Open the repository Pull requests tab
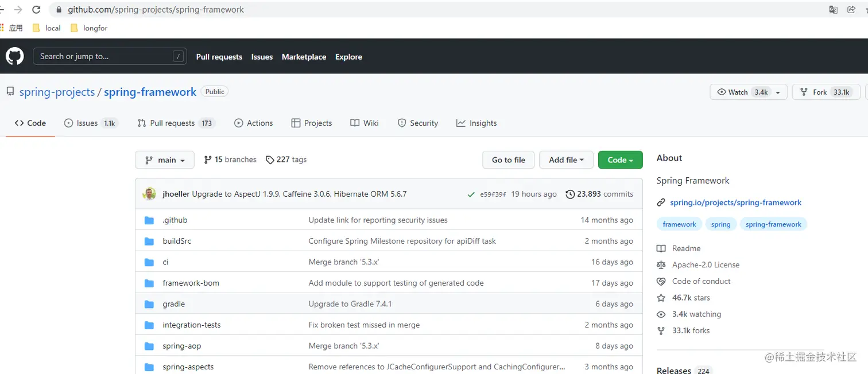Image resolution: width=868 pixels, height=374 pixels. click(176, 123)
